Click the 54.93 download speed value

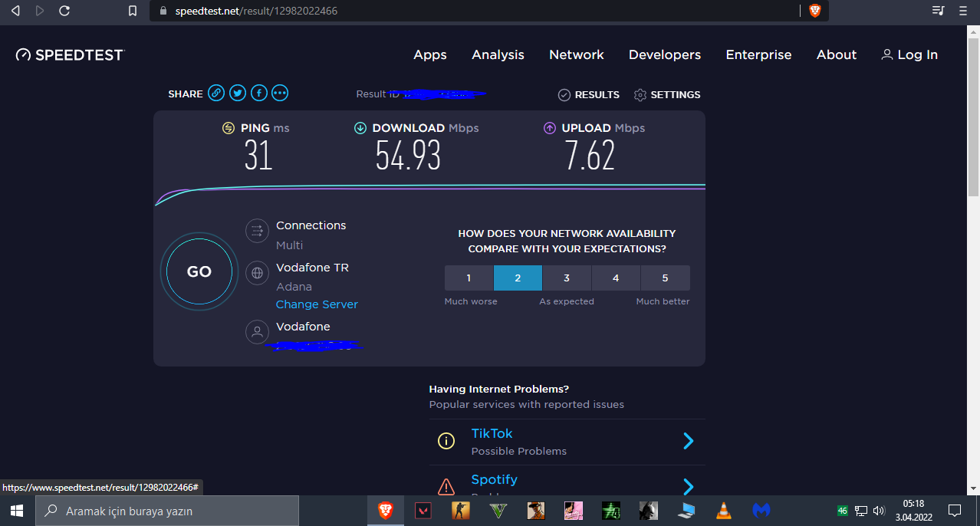pyautogui.click(x=408, y=156)
